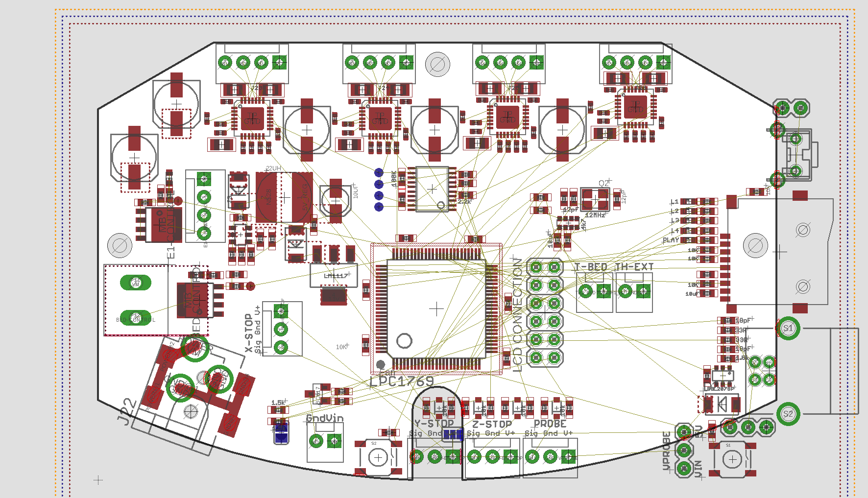
Task: Click the S1 mounting pad
Action: (788, 328)
